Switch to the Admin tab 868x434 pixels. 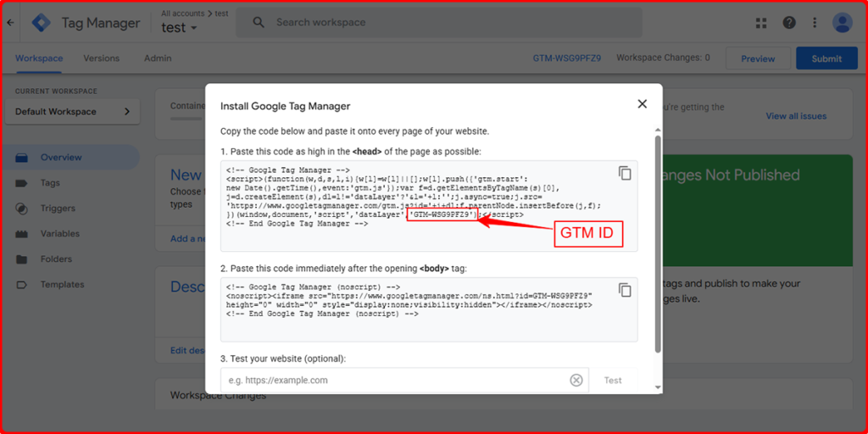tap(158, 58)
